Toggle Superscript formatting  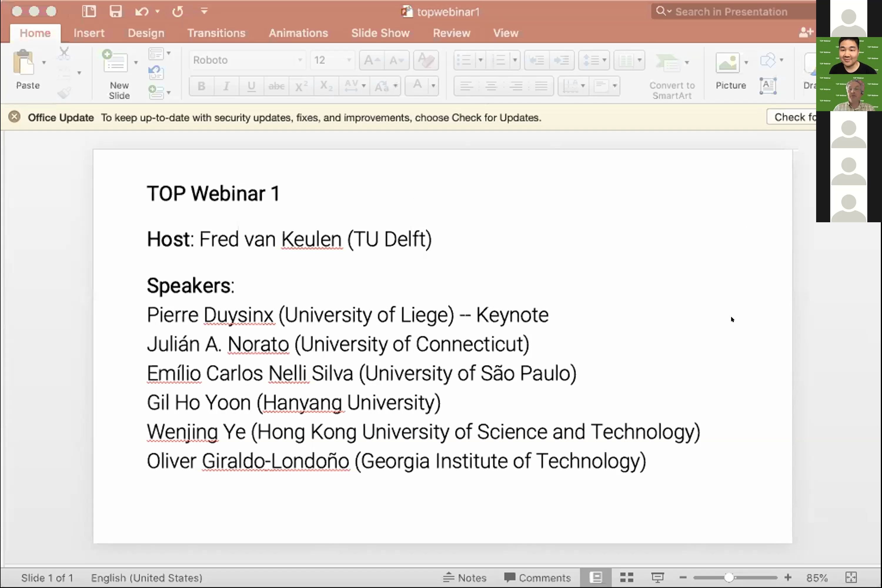301,86
